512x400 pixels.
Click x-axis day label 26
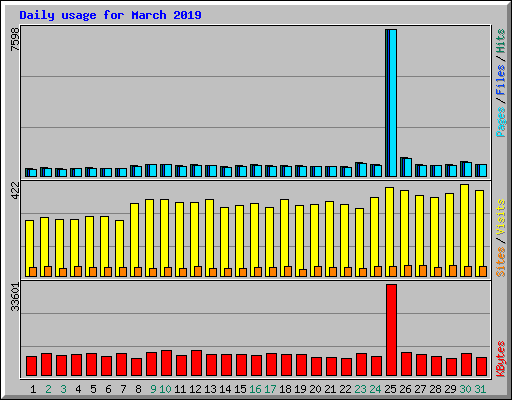point(405,389)
